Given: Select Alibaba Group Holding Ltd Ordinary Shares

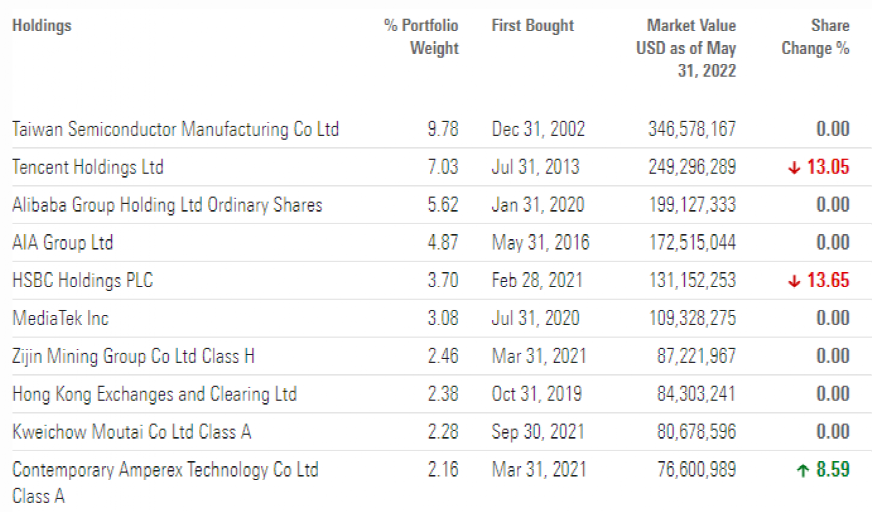Looking at the screenshot, I should pos(167,205).
